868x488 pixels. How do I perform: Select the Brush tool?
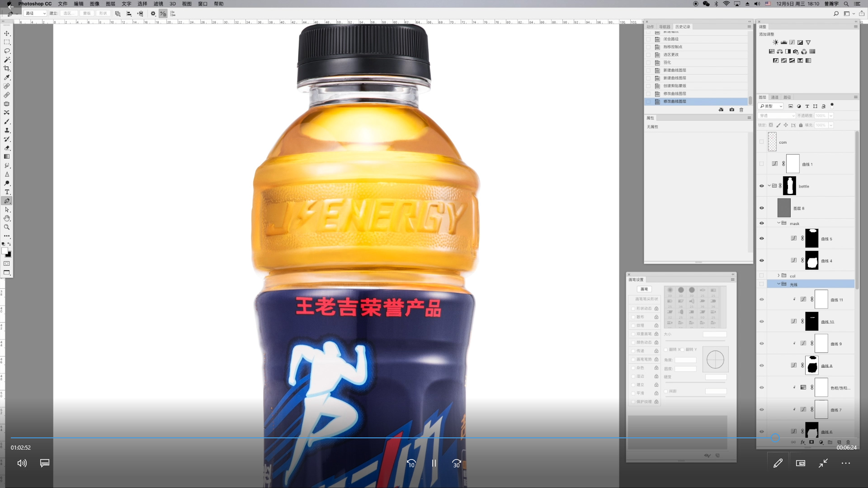pyautogui.click(x=7, y=122)
